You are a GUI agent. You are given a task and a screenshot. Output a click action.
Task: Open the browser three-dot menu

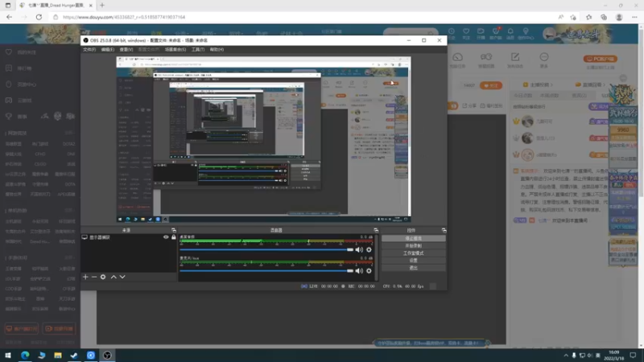[x=634, y=17]
